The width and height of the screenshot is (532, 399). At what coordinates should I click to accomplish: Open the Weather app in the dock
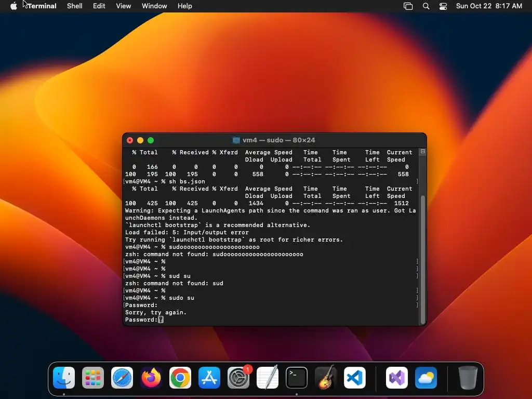(x=426, y=378)
